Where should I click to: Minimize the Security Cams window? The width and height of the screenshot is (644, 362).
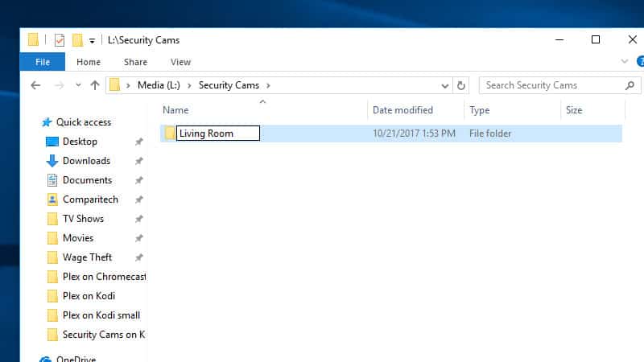click(559, 39)
